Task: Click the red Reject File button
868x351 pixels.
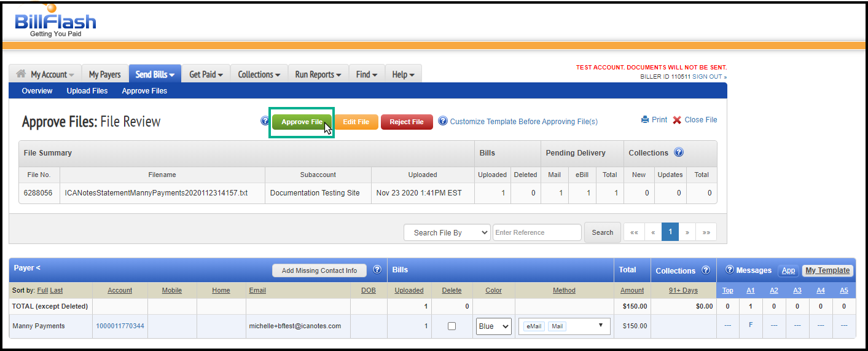Action: pos(406,122)
